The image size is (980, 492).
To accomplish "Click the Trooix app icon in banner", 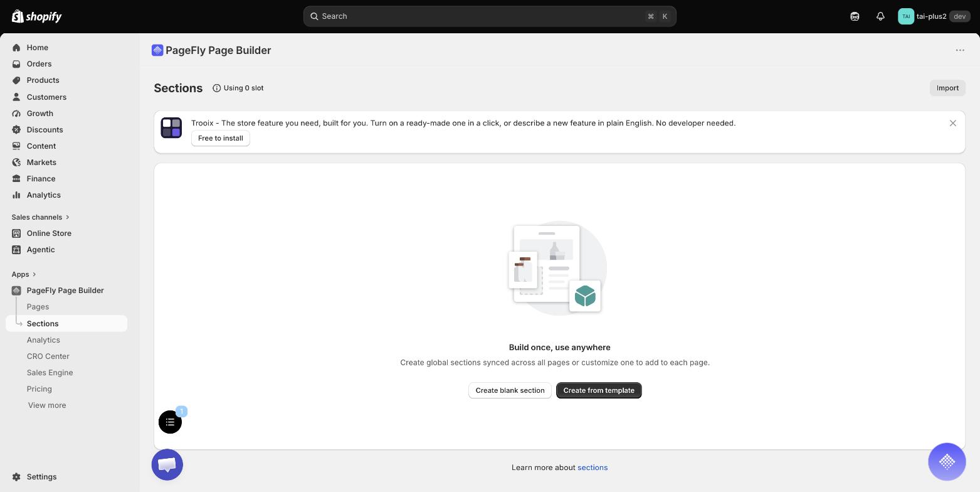I will [171, 127].
